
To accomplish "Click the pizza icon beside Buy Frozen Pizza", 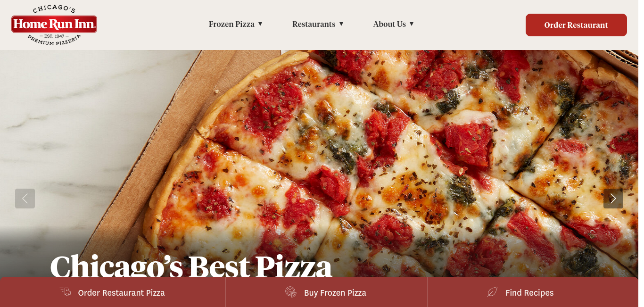I will 291,292.
